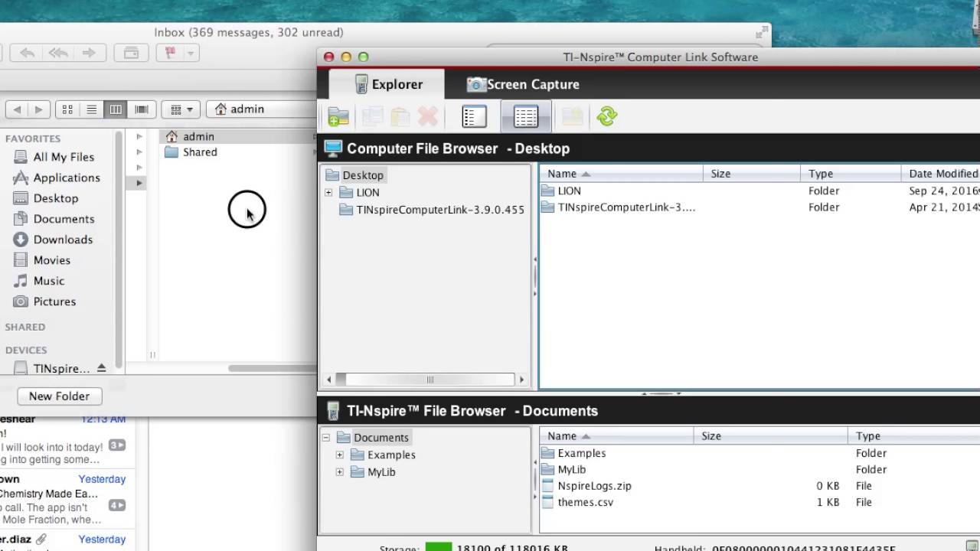Select the LION folder row in the file list

pyautogui.click(x=758, y=191)
